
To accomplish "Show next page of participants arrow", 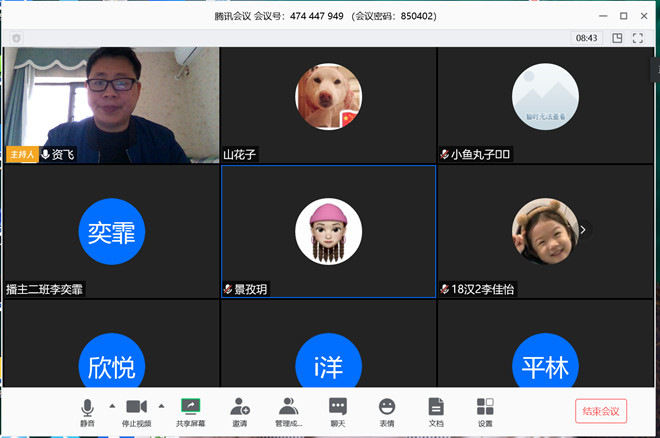I will tap(583, 230).
